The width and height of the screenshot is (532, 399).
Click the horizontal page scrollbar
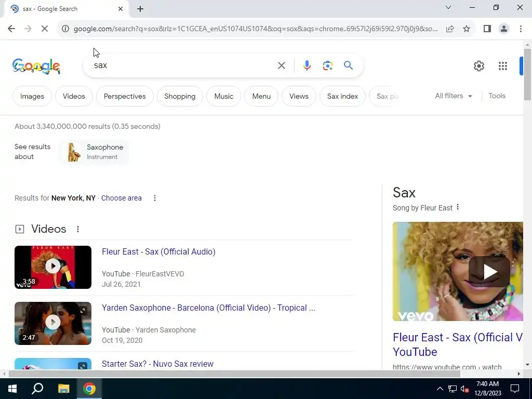tap(234, 374)
